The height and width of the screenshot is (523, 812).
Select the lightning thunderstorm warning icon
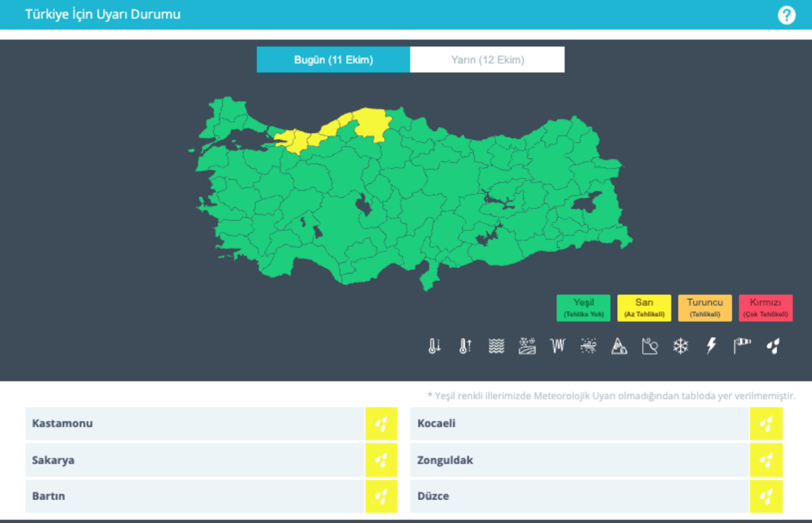click(711, 346)
